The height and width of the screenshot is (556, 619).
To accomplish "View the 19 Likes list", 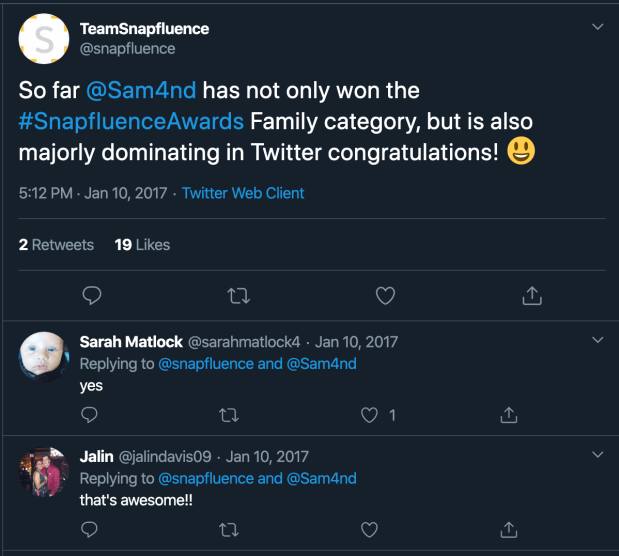I will 142,244.
